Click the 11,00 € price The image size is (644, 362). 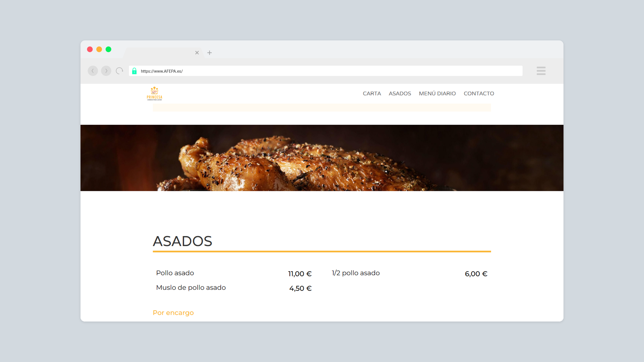(300, 274)
